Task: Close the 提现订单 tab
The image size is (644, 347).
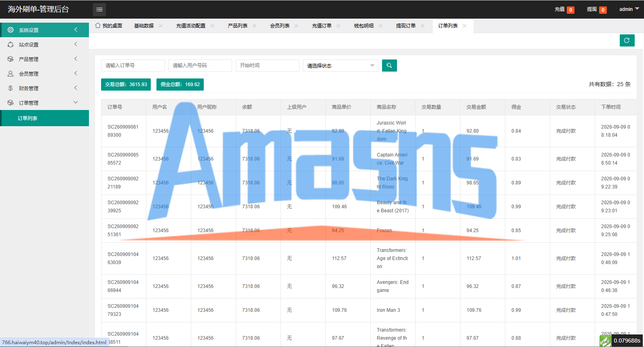Action: (x=422, y=25)
